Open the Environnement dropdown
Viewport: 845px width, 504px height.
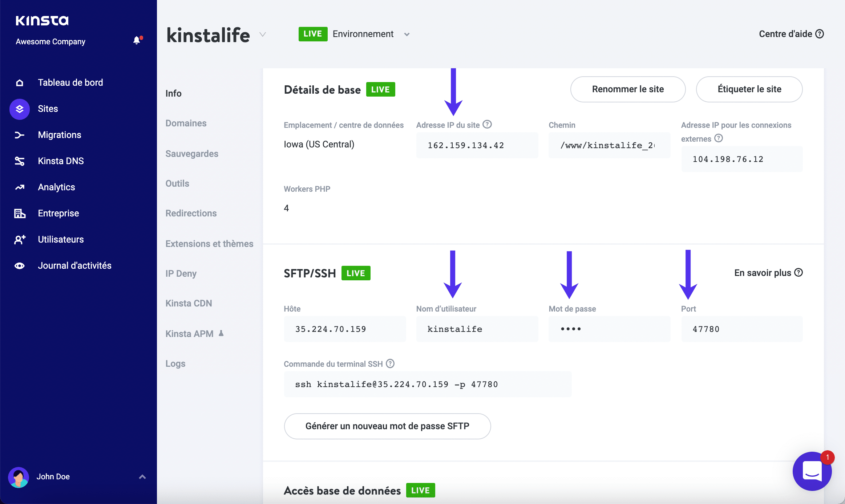coord(407,34)
